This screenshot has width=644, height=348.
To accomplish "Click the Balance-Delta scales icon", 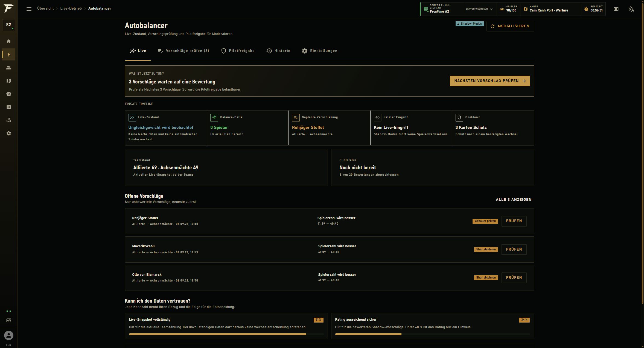I will coord(214,117).
